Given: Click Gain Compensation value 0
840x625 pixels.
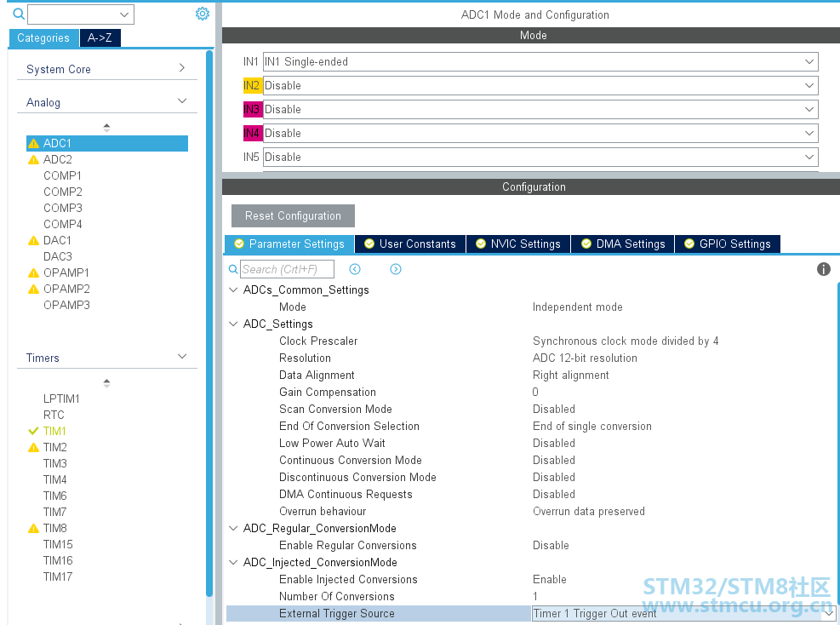Looking at the screenshot, I should tap(535, 393).
